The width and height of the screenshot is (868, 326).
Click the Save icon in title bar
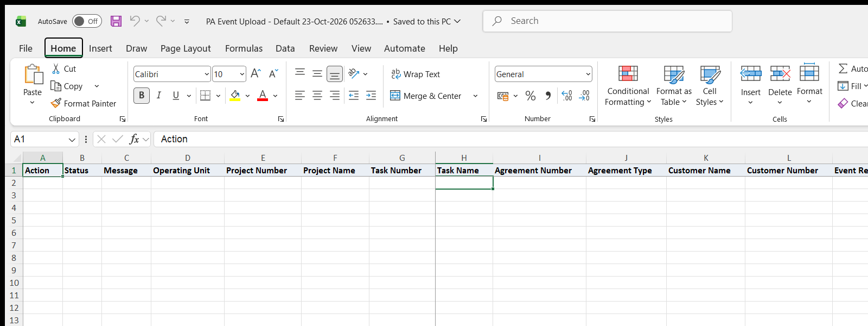[x=116, y=21]
